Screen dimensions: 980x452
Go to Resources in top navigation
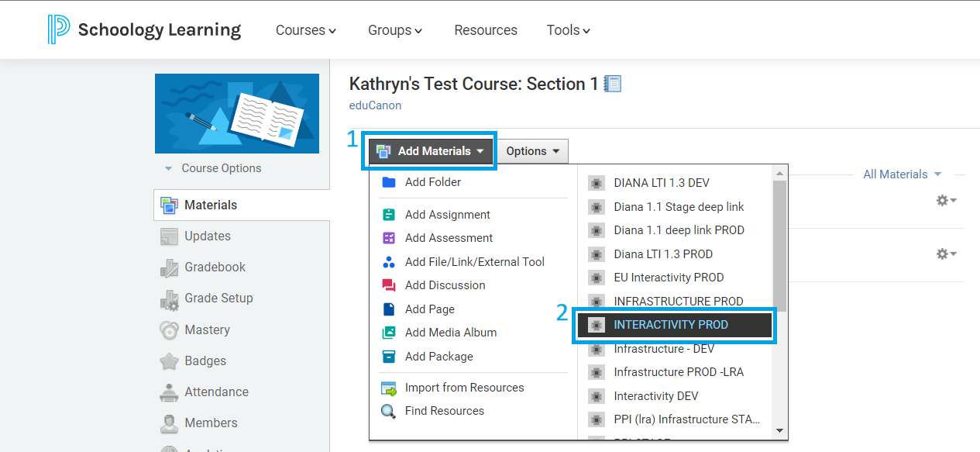click(x=486, y=30)
